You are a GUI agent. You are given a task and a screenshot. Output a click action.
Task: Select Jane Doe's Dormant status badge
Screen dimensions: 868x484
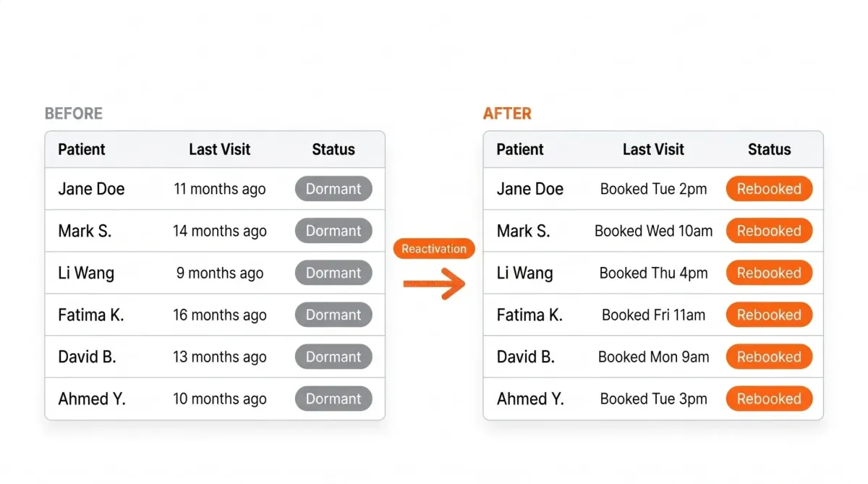coord(333,189)
